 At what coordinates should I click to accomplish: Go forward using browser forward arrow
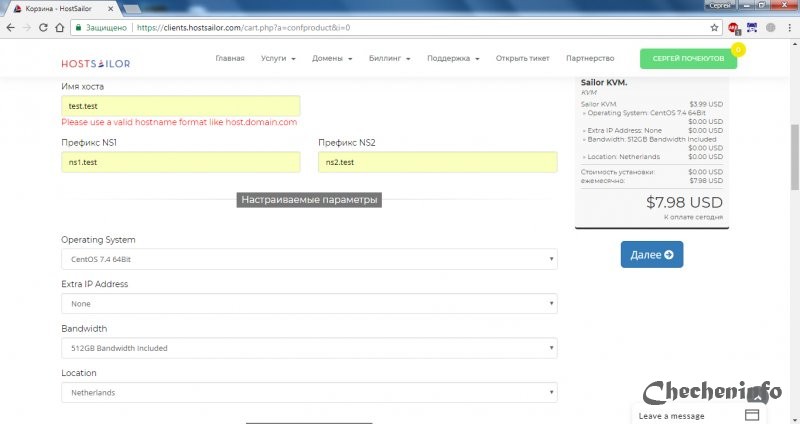coord(27,28)
